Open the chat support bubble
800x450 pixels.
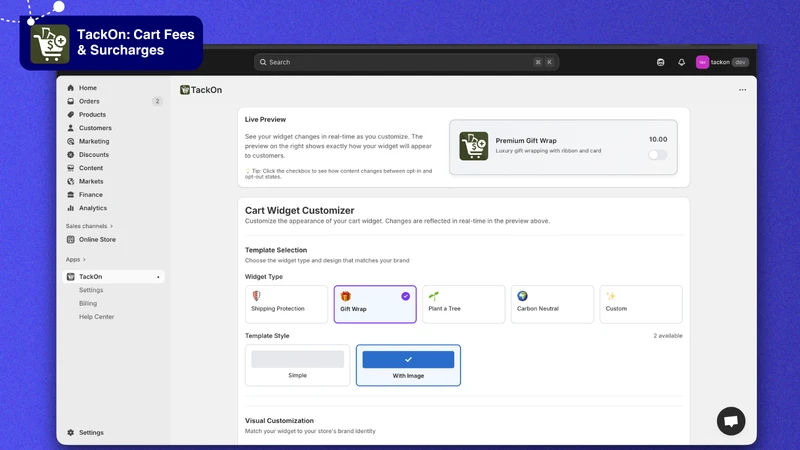tap(731, 421)
